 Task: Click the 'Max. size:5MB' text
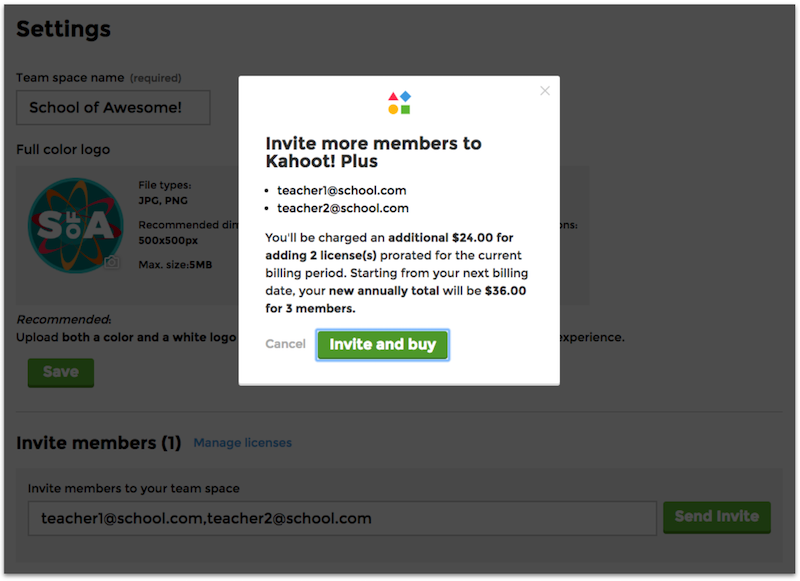[x=176, y=265]
